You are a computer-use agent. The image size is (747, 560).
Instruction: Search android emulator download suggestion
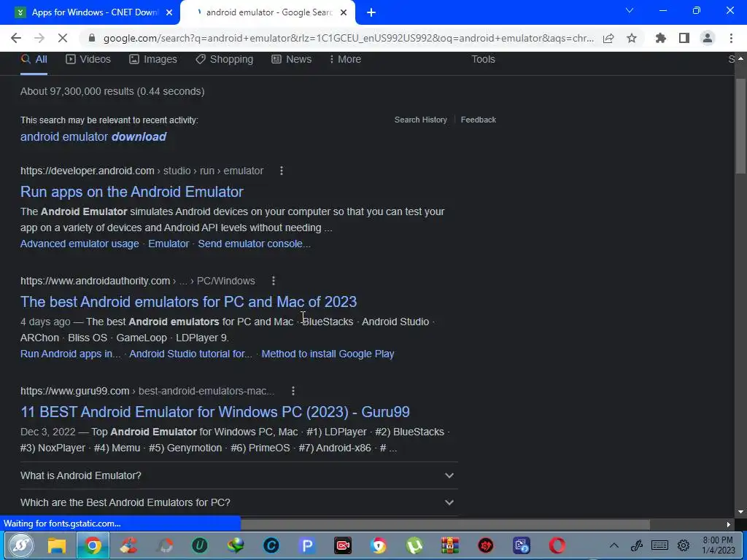click(x=93, y=136)
